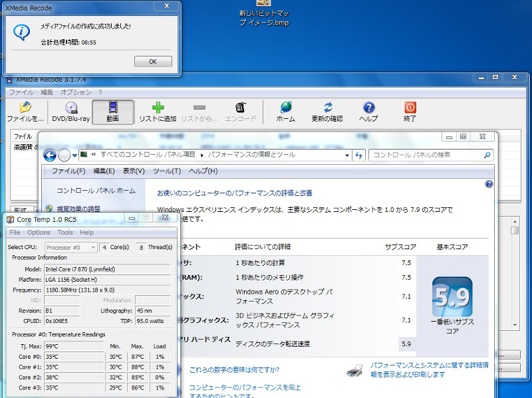This screenshot has width=532, height=398.
Task: Click the printer icon near details link
Action: (x=355, y=370)
